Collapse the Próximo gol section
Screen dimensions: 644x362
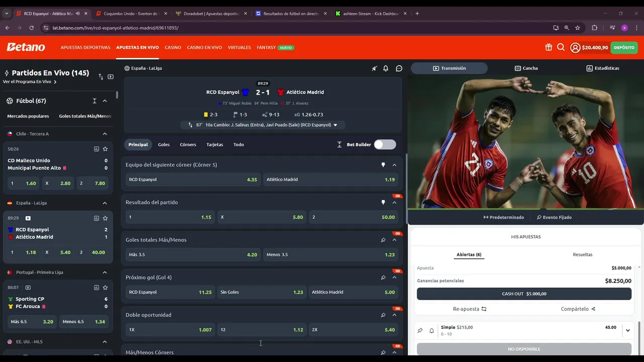point(394,278)
